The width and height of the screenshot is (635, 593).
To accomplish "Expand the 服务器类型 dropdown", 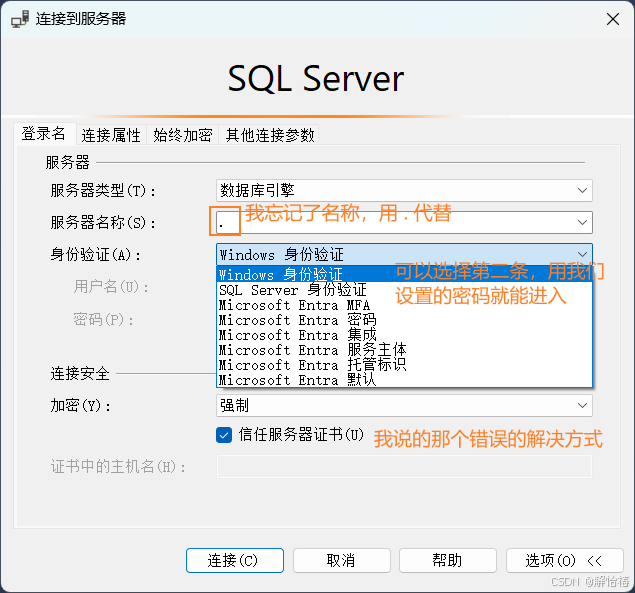I will click(582, 190).
